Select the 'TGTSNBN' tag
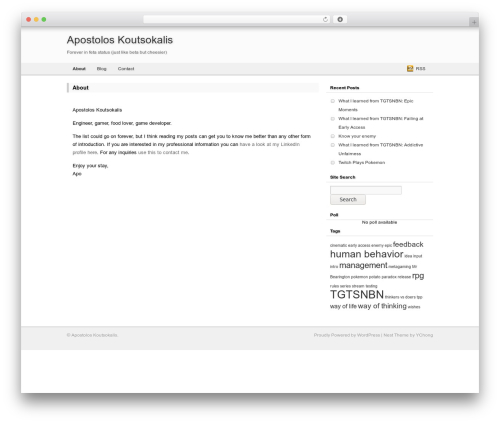This screenshot has width=500, height=423. click(357, 294)
